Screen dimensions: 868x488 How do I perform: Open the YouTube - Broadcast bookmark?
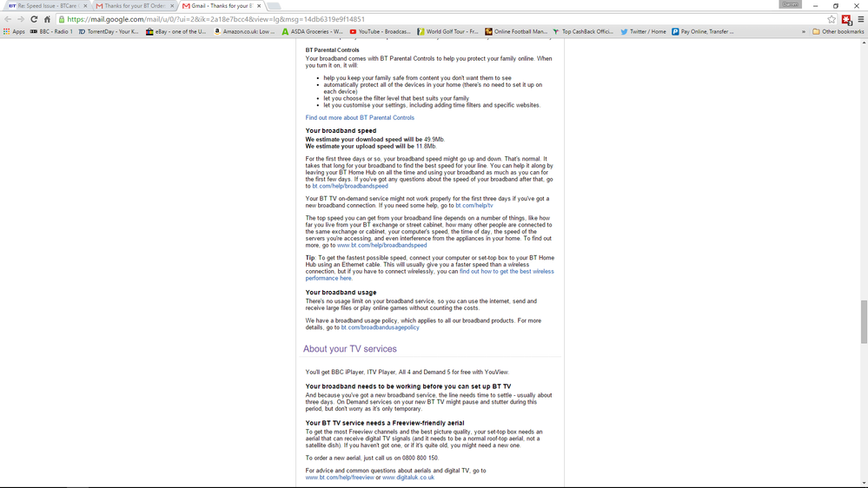[x=380, y=31]
